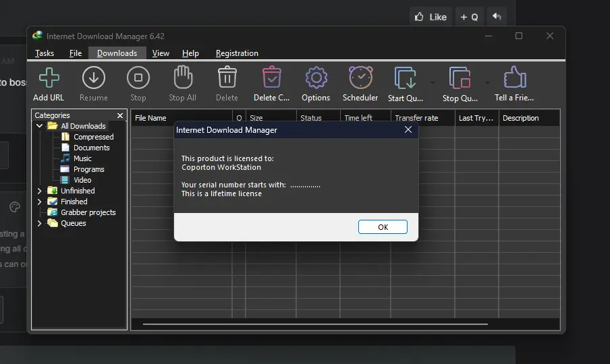Click the Start Queue icon
Screen dimensions: 610x364
coord(405,78)
